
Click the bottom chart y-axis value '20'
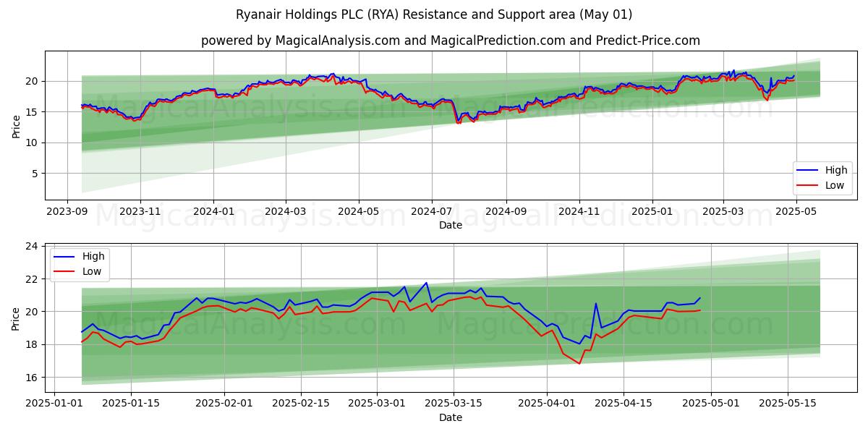tap(33, 312)
